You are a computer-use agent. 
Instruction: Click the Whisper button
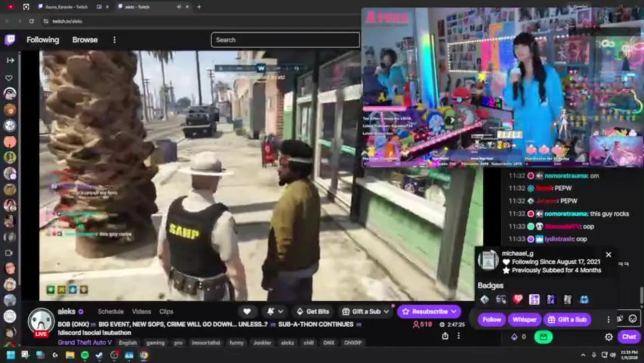click(525, 320)
